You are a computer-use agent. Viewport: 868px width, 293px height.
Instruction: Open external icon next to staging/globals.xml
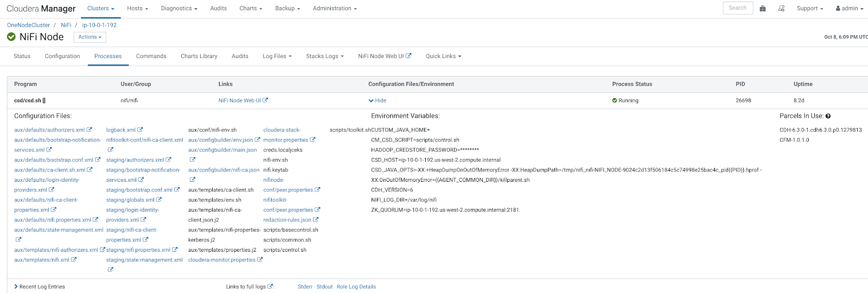[159, 200]
